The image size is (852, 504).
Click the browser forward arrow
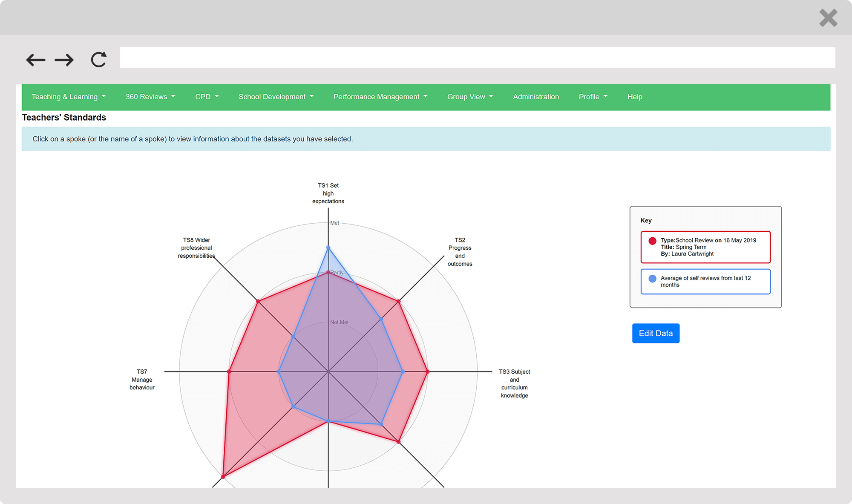[64, 60]
